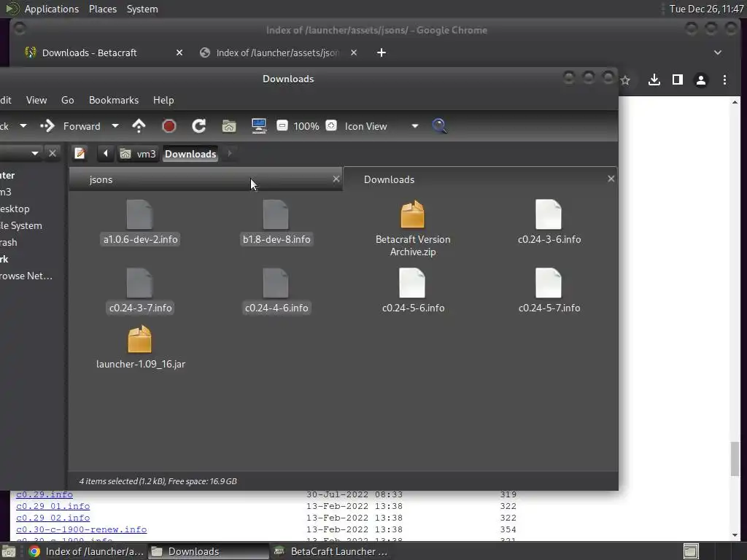
Task: Open the System panel menu
Action: click(x=142, y=9)
